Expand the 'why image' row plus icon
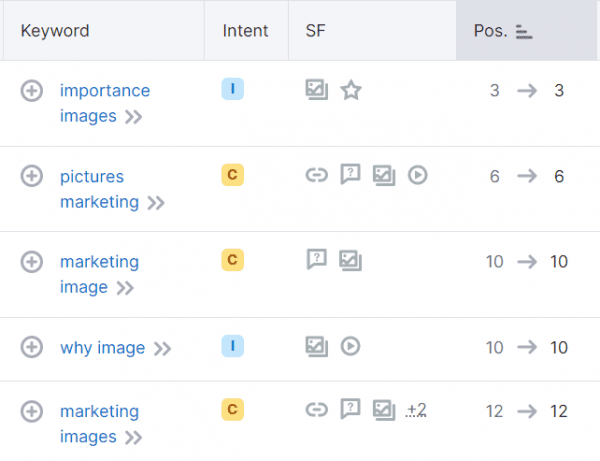The image size is (600, 461). [31, 347]
